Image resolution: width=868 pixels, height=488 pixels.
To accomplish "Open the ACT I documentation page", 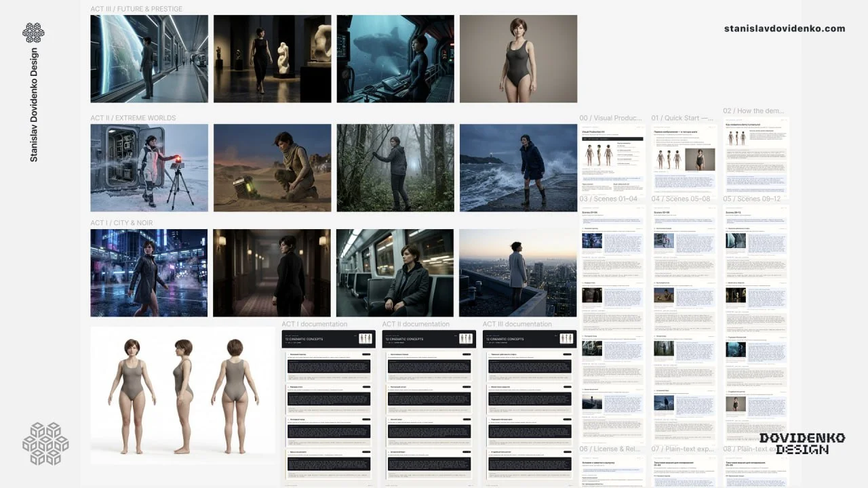I will (x=329, y=408).
